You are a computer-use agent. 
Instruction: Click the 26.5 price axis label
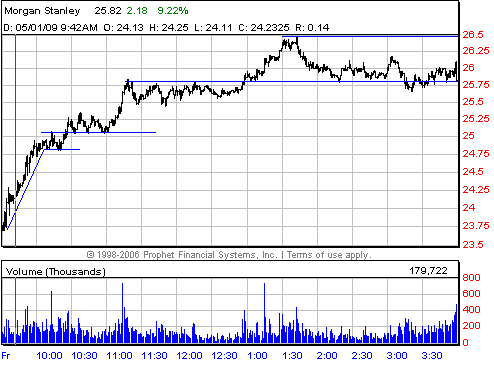pos(472,35)
